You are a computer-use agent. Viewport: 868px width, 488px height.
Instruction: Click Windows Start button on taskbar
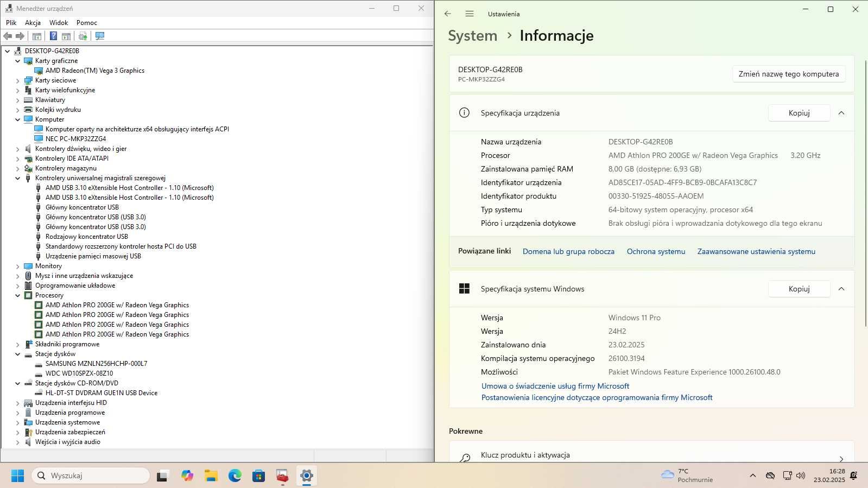17,476
